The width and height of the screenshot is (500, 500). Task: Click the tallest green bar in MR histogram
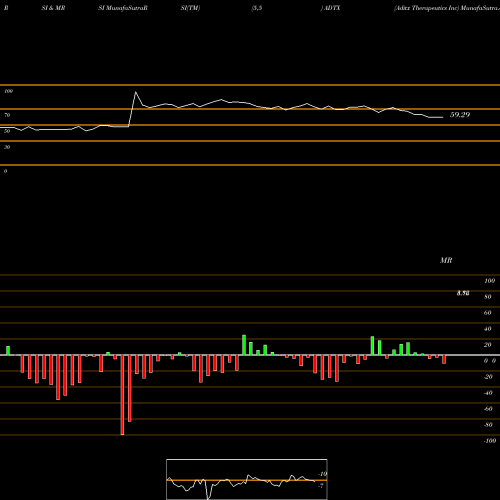click(244, 345)
